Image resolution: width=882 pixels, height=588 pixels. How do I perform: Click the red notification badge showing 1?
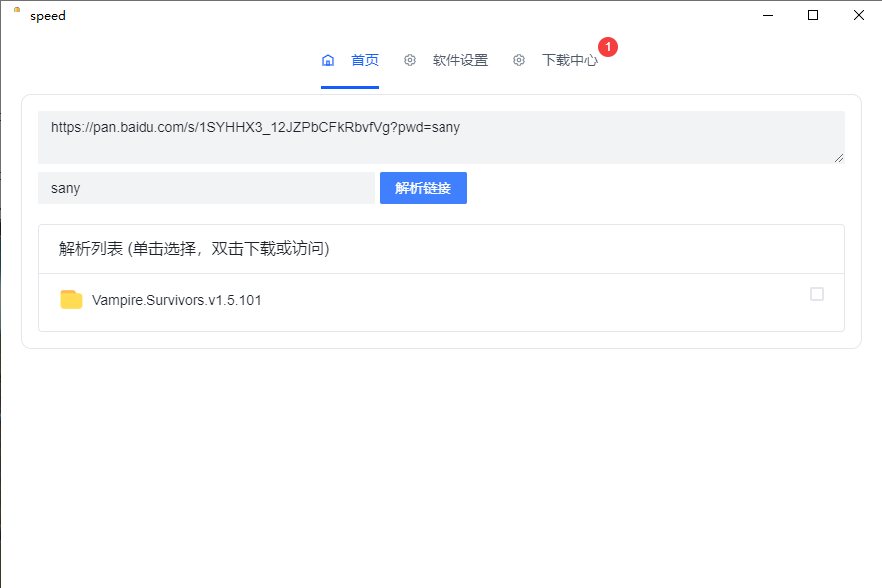608,47
